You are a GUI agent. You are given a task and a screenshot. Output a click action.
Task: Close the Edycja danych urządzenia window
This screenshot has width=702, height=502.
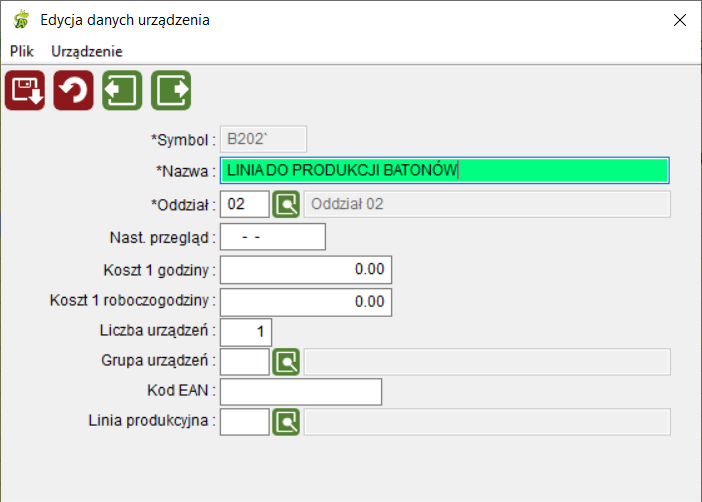pos(680,20)
